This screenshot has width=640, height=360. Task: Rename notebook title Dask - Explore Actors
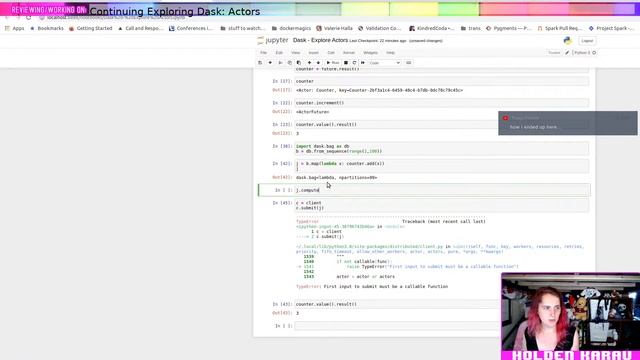point(320,40)
